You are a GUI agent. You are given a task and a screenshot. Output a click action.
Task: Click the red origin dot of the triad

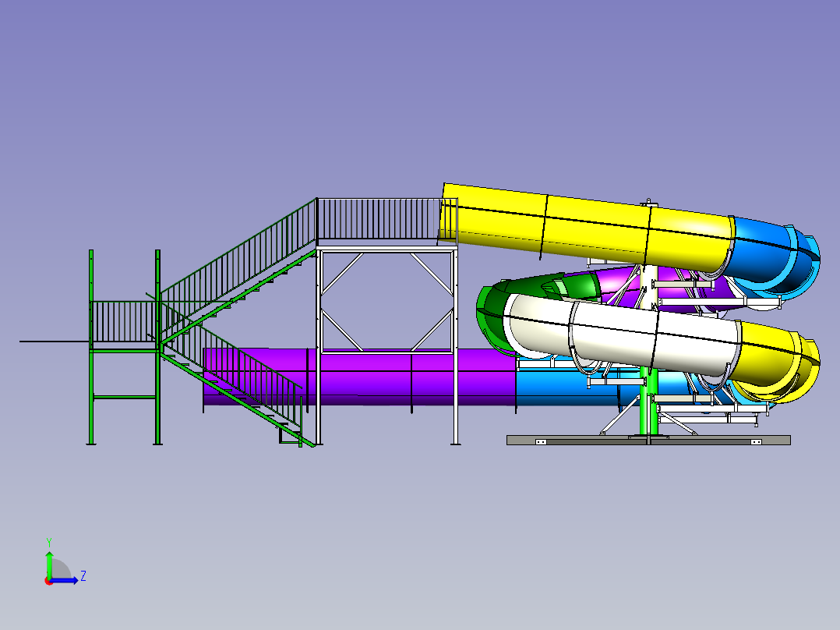[x=49, y=581]
